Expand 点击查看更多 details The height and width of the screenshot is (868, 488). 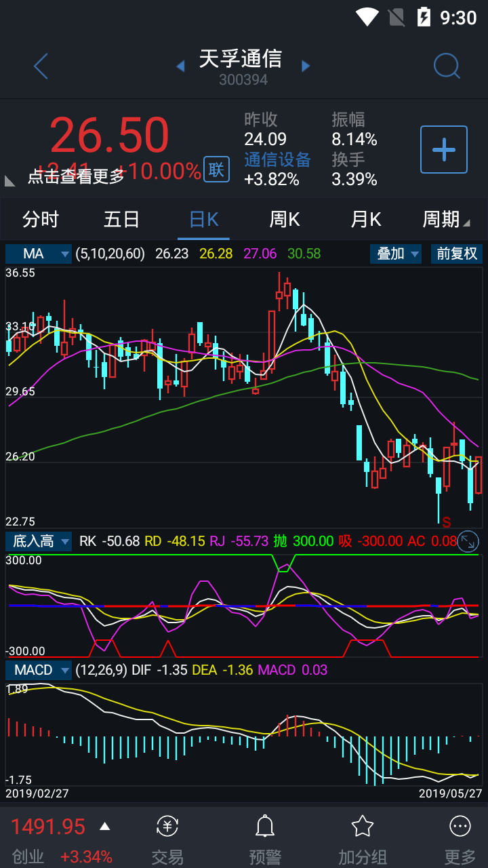(x=76, y=177)
